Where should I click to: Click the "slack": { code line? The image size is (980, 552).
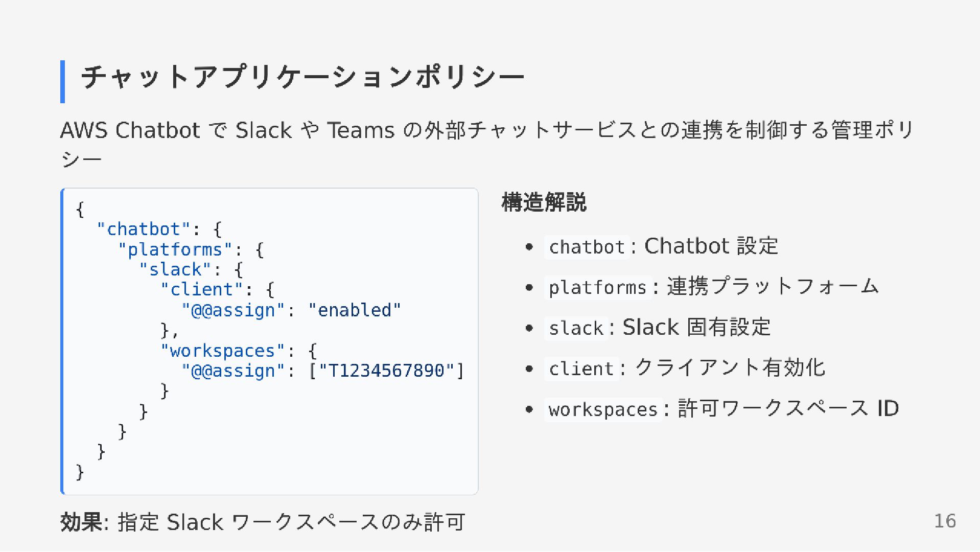coord(191,269)
